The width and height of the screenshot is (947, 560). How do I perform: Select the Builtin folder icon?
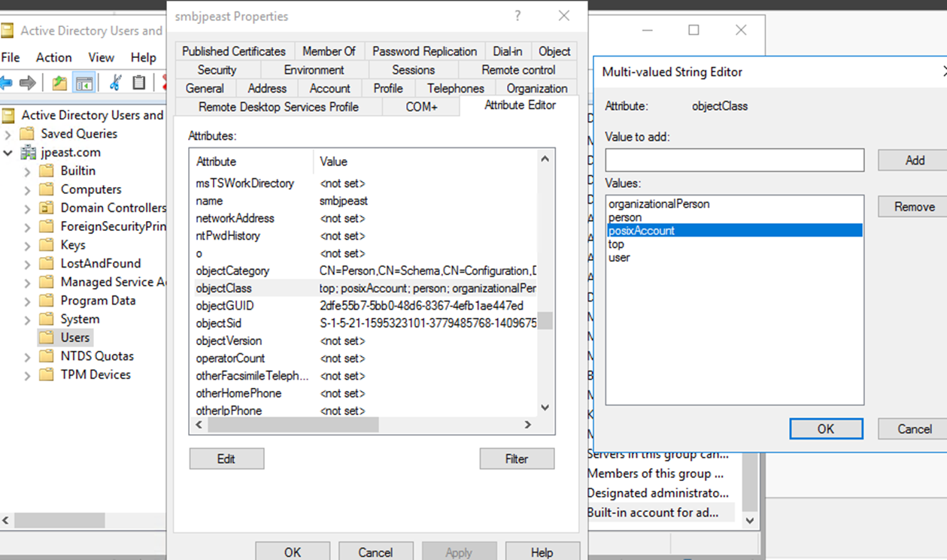click(x=47, y=171)
